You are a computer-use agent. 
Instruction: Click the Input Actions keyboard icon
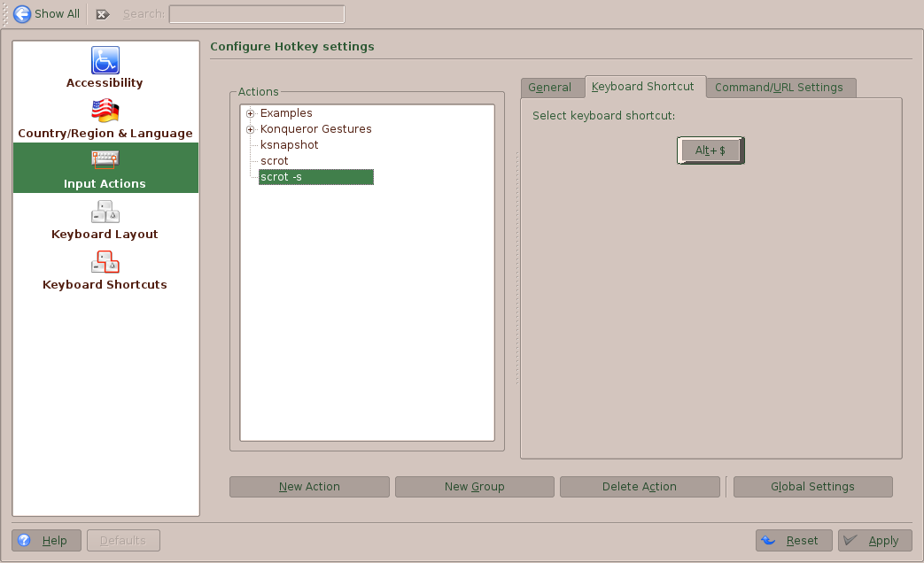coord(105,161)
